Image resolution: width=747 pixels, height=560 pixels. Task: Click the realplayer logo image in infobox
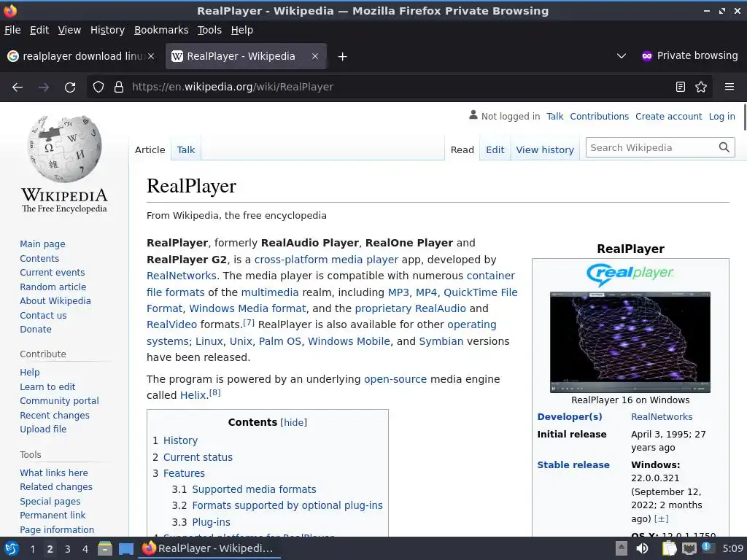[x=630, y=275]
